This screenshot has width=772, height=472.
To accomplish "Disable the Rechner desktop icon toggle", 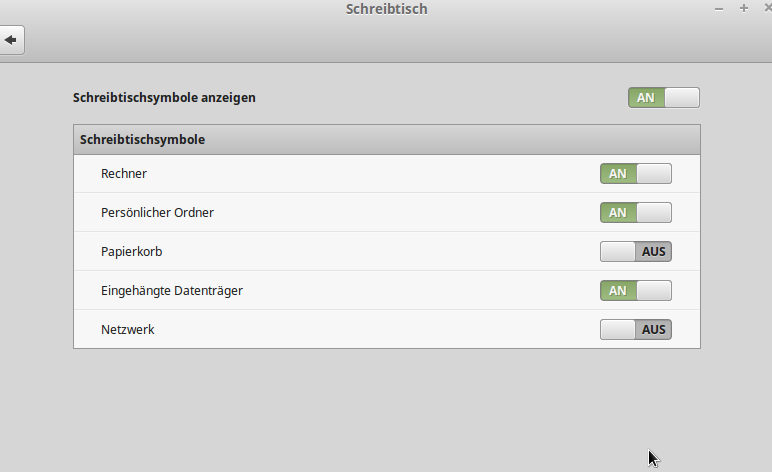I will coord(636,174).
